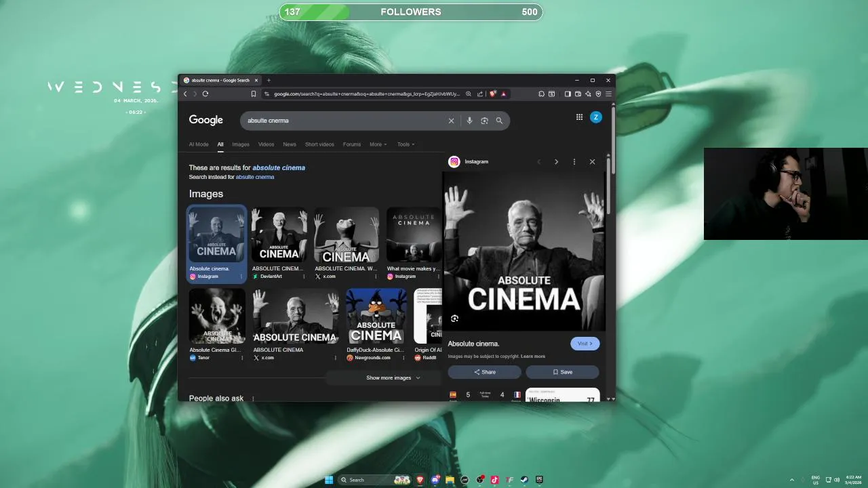The image size is (868, 488).
Task: Toggle the browser sidebar panel
Action: coord(568,94)
